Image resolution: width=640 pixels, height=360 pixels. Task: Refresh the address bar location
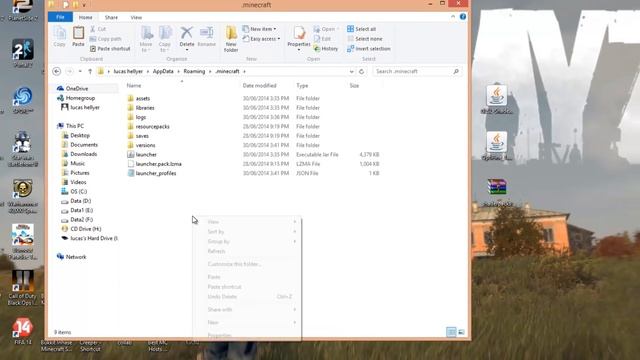click(x=361, y=71)
